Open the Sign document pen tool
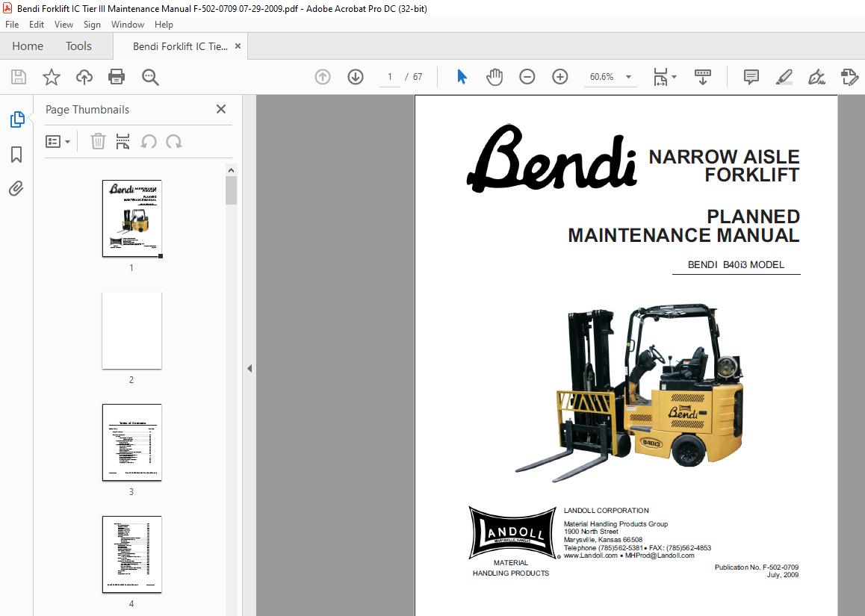 coord(816,77)
